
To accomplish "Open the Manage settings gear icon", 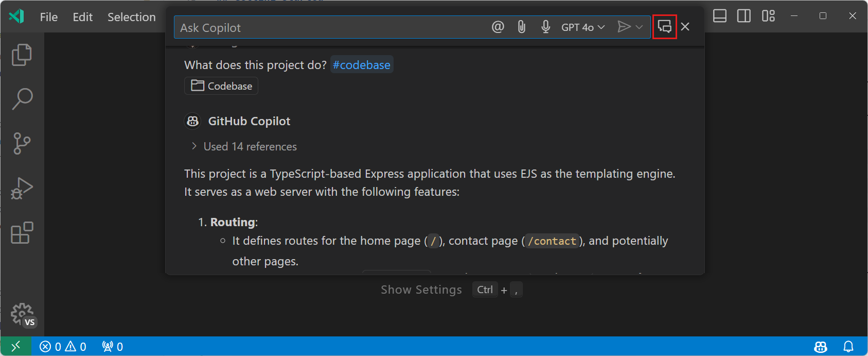I will coord(22,314).
